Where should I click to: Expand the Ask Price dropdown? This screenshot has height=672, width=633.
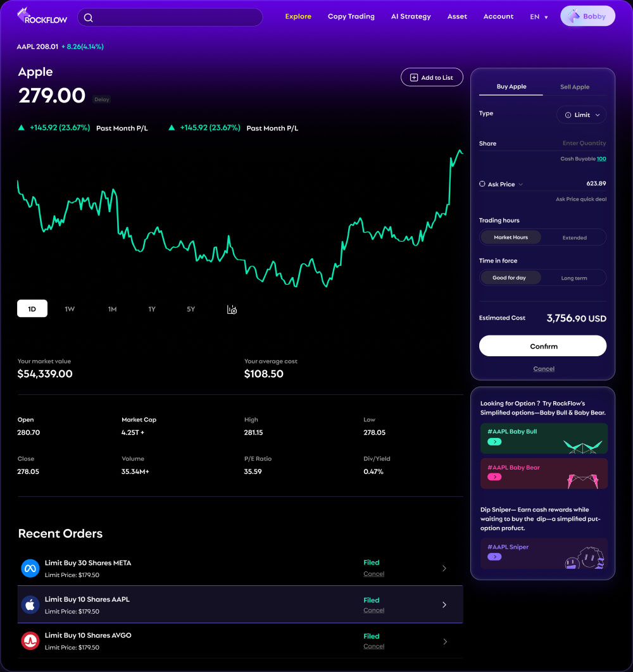coord(520,184)
